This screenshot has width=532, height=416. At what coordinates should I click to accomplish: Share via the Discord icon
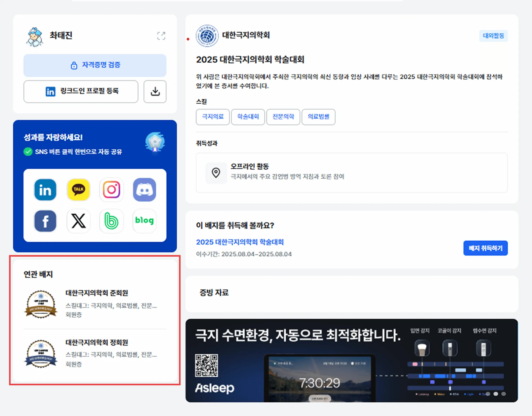click(144, 190)
